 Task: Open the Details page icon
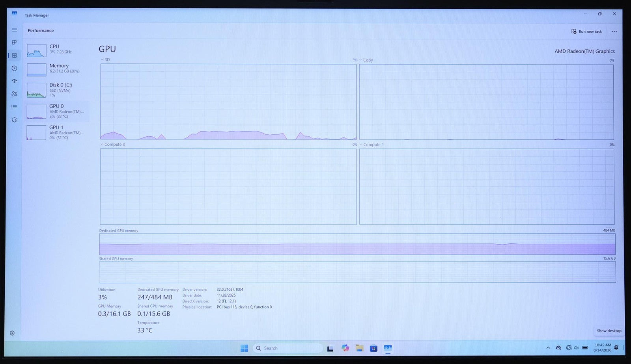(14, 107)
